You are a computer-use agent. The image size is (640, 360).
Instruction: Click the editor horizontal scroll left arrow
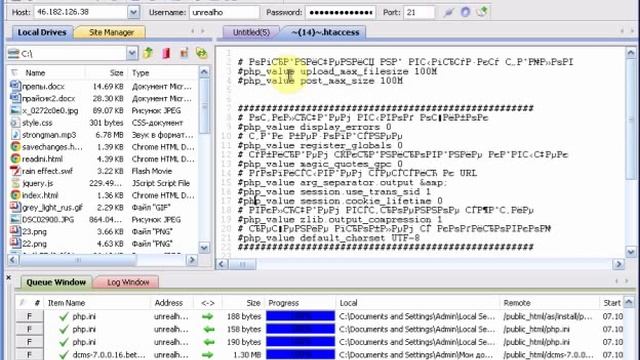pyautogui.click(x=222, y=264)
